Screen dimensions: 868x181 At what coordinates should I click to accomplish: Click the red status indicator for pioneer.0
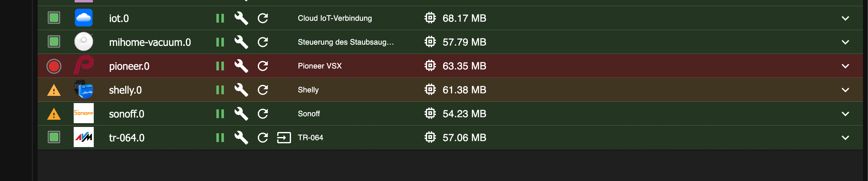point(54,66)
